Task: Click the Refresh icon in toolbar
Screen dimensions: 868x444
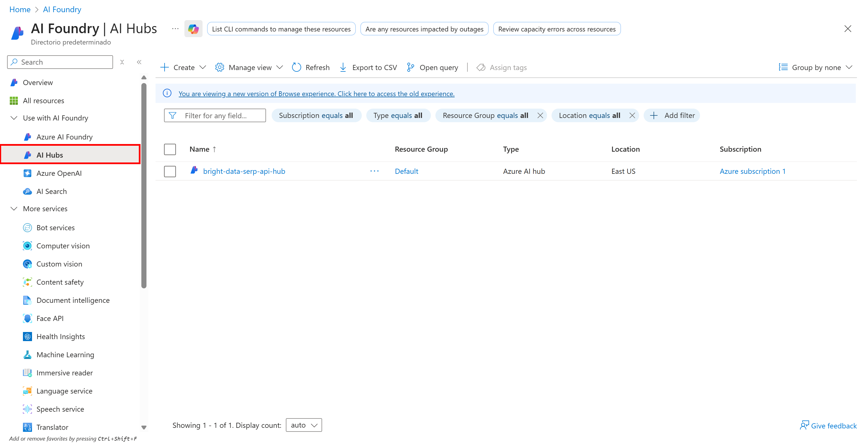Action: [x=296, y=67]
